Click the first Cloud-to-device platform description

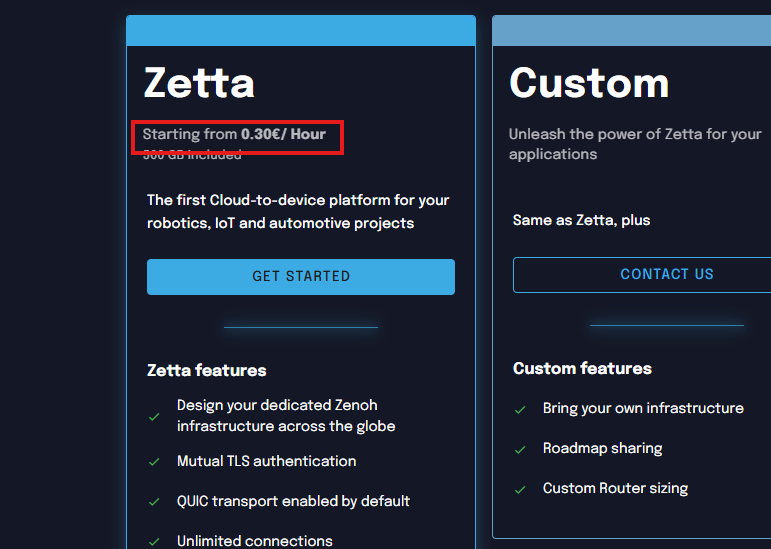pyautogui.click(x=298, y=211)
